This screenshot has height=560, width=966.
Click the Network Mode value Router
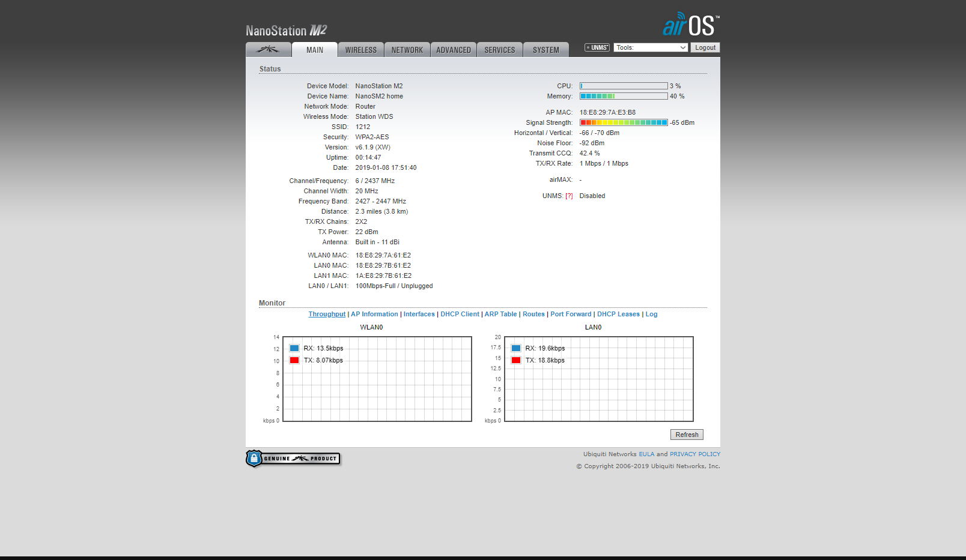(x=365, y=106)
